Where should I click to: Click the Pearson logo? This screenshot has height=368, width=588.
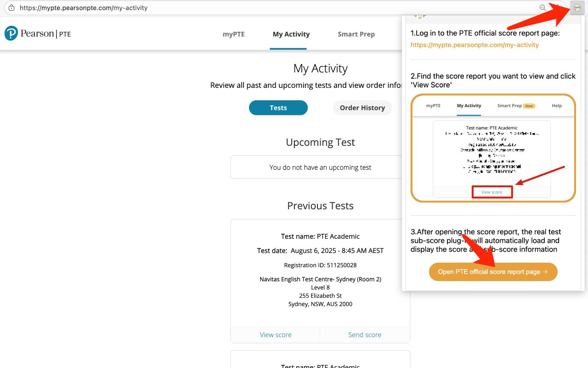pyautogui.click(x=38, y=34)
